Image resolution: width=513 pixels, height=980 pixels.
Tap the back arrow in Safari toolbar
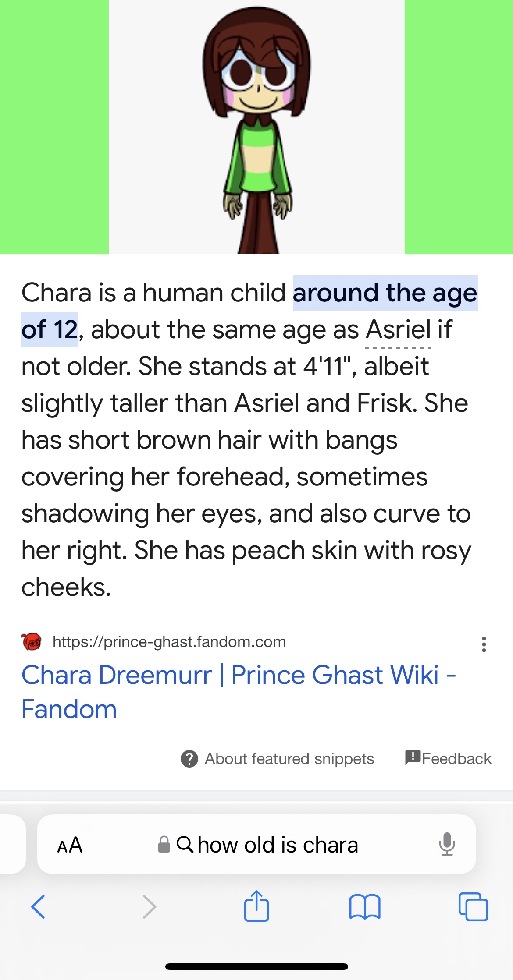pos(38,907)
